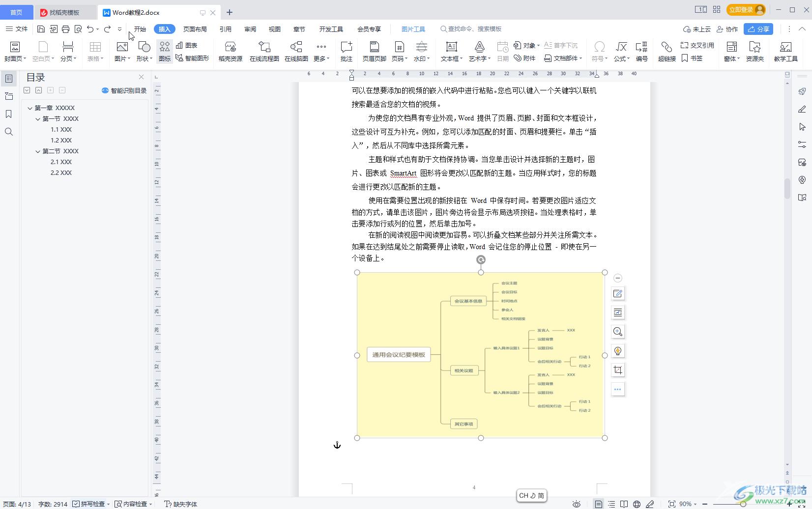
Task: Open the Online Flowchart (在线流程图) tool
Action: tap(264, 51)
